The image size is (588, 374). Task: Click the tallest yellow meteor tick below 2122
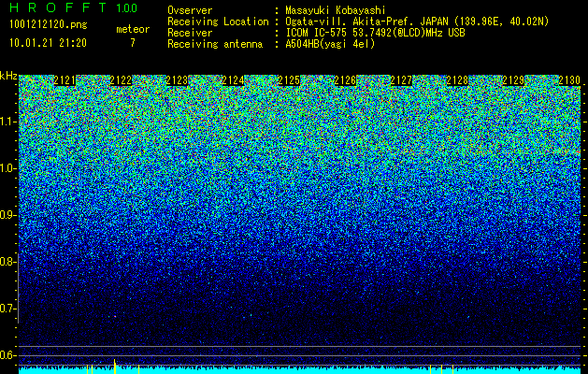click(x=115, y=367)
